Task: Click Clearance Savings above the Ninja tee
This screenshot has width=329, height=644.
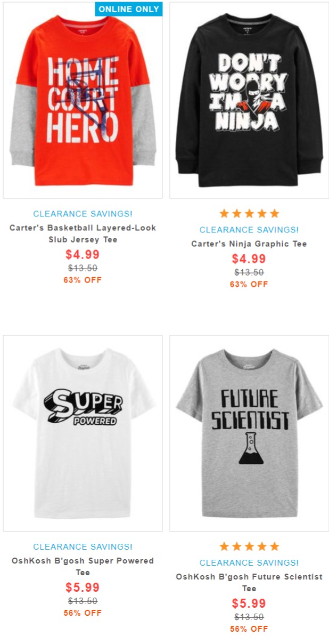Action: 249,230
